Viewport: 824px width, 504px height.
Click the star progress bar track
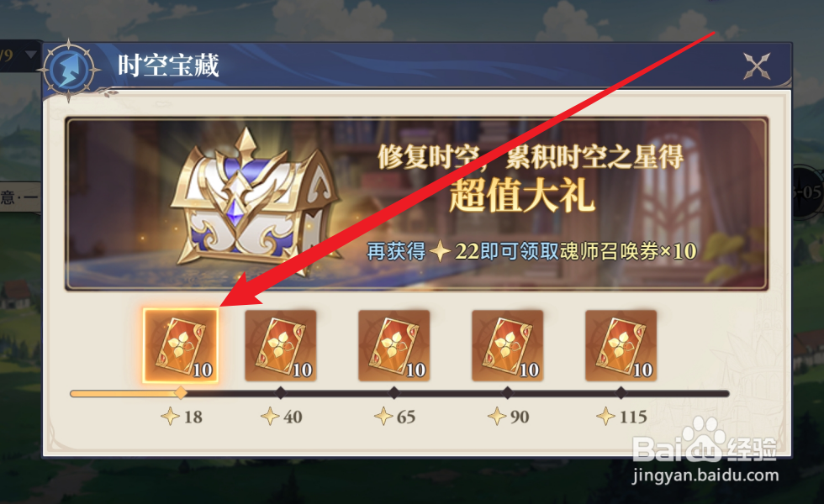(x=399, y=393)
